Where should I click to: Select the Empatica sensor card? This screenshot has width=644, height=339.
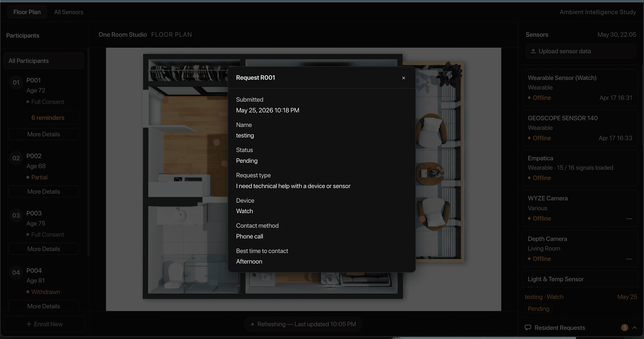(580, 168)
